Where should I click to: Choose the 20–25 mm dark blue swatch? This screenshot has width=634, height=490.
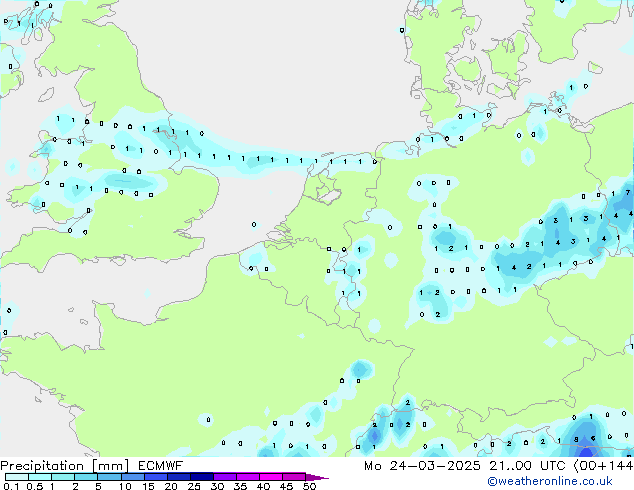click(x=178, y=477)
